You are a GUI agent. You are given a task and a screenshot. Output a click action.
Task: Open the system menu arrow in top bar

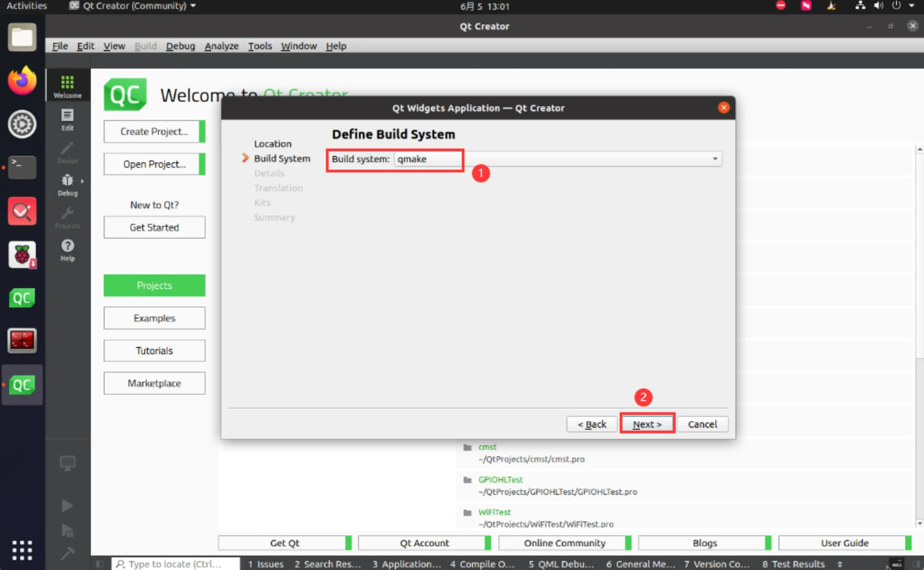(x=912, y=6)
